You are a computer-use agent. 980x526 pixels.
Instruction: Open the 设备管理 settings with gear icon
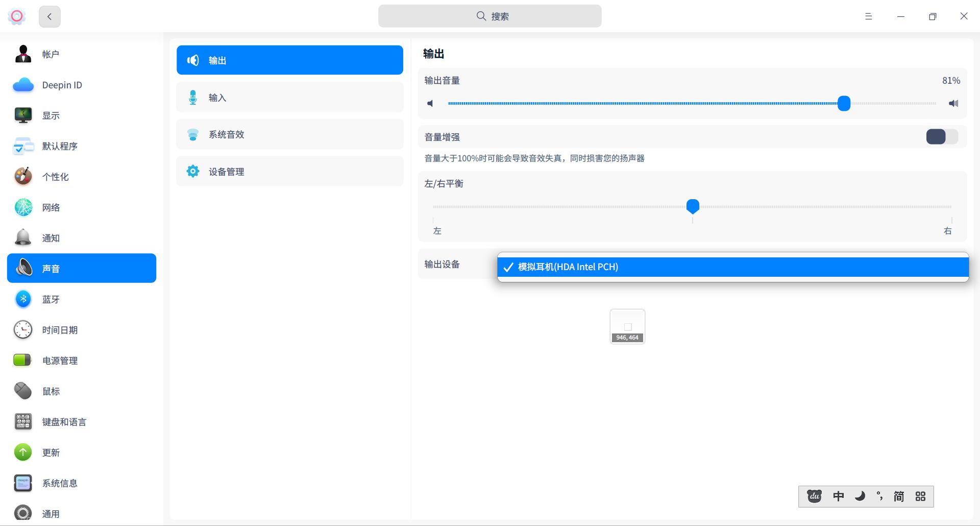point(289,171)
